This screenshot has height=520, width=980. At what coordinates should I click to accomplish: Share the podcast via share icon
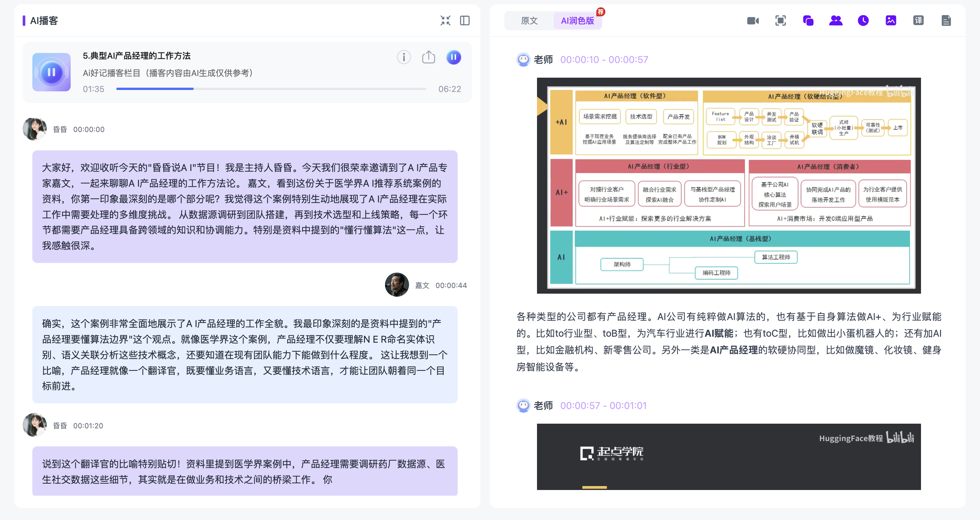[x=428, y=57]
